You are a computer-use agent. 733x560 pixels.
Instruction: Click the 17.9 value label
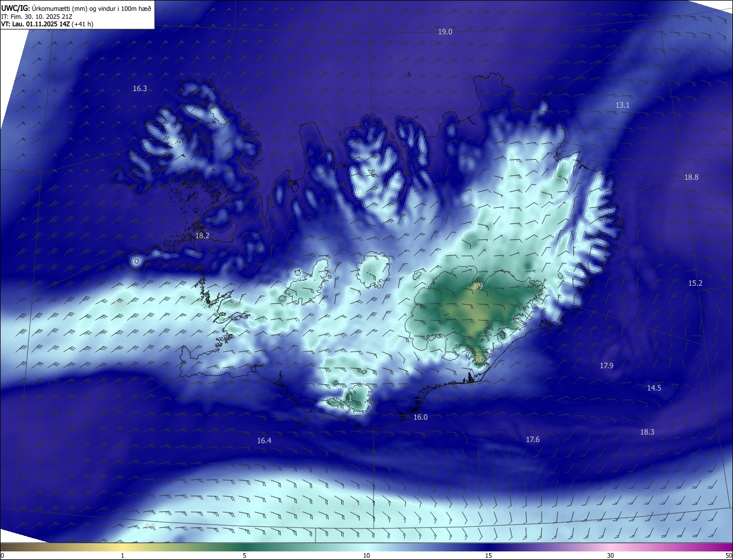tap(606, 366)
